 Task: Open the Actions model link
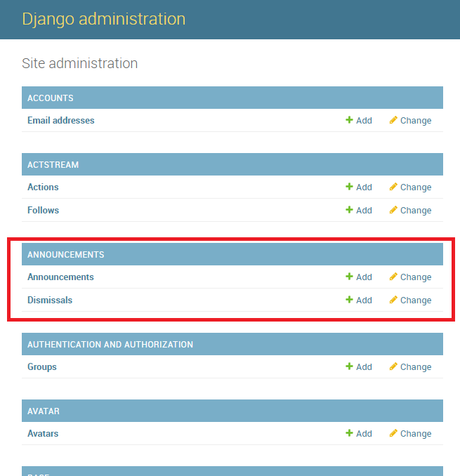43,187
